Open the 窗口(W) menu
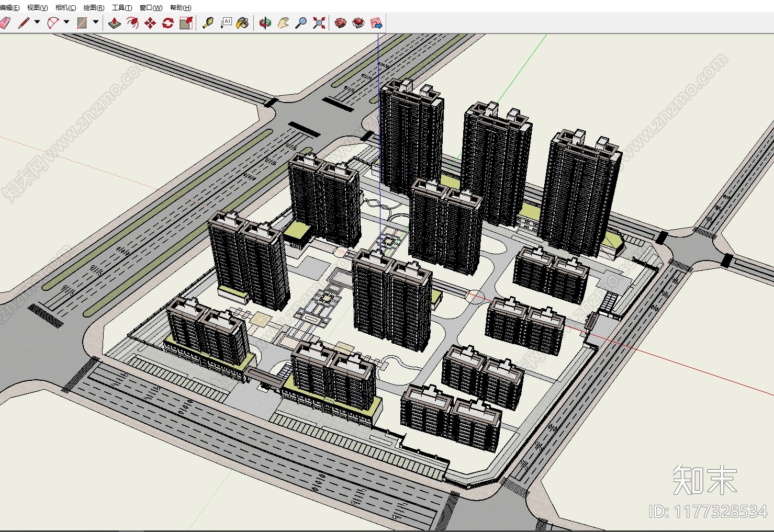 coord(151,7)
